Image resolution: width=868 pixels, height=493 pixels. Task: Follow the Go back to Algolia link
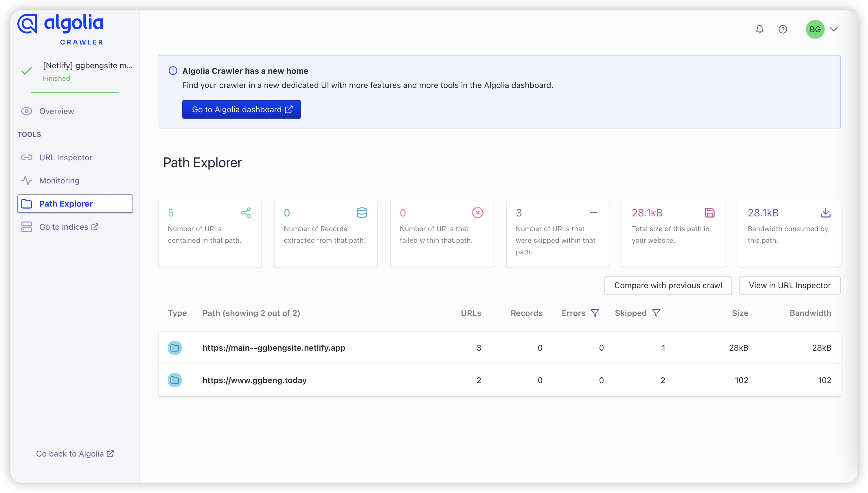[75, 454]
